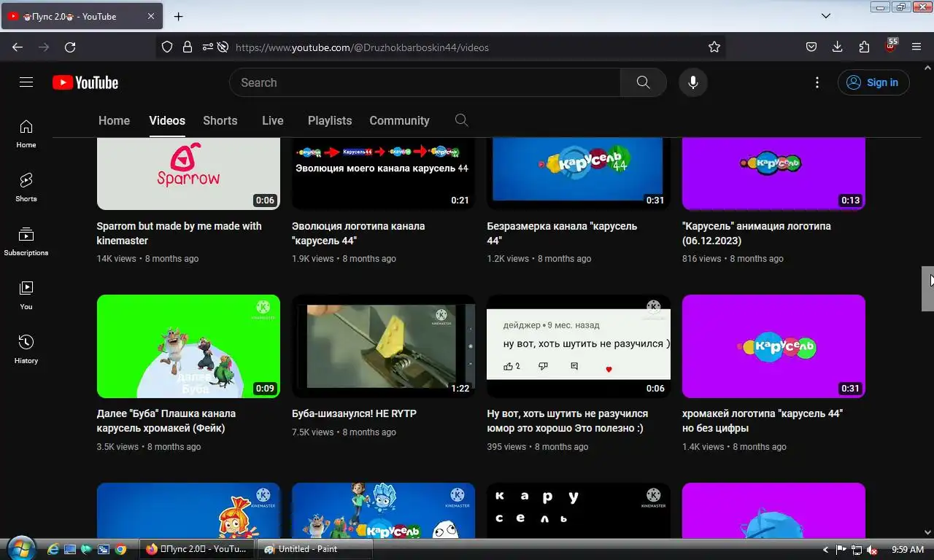Click the Sign in button
This screenshot has width=934, height=560.
[873, 82]
